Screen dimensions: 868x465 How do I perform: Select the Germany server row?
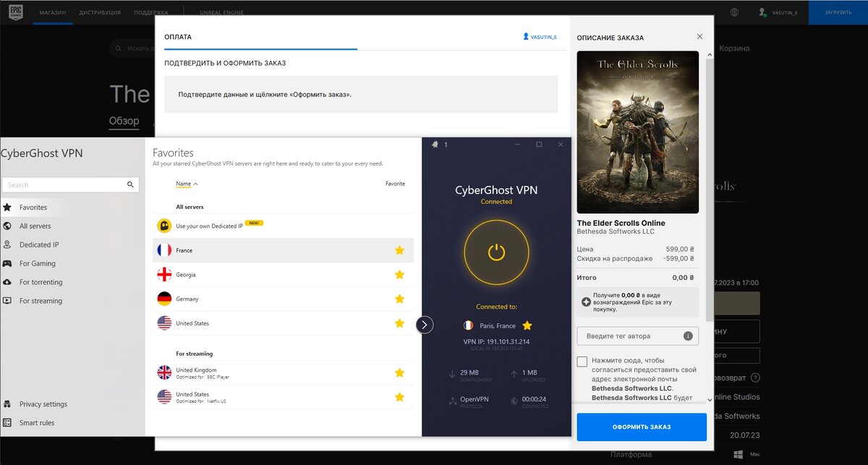pyautogui.click(x=284, y=299)
